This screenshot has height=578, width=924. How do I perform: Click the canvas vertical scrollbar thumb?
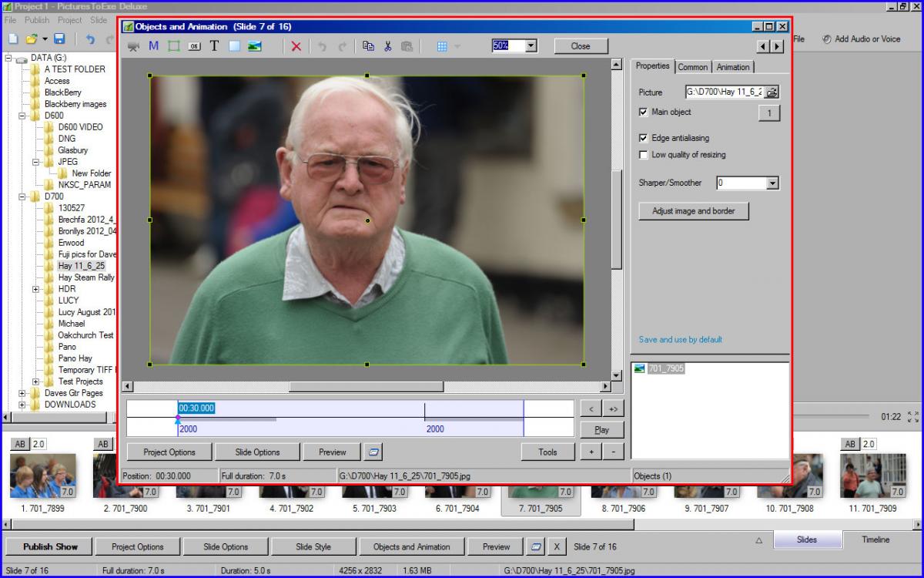[617, 218]
